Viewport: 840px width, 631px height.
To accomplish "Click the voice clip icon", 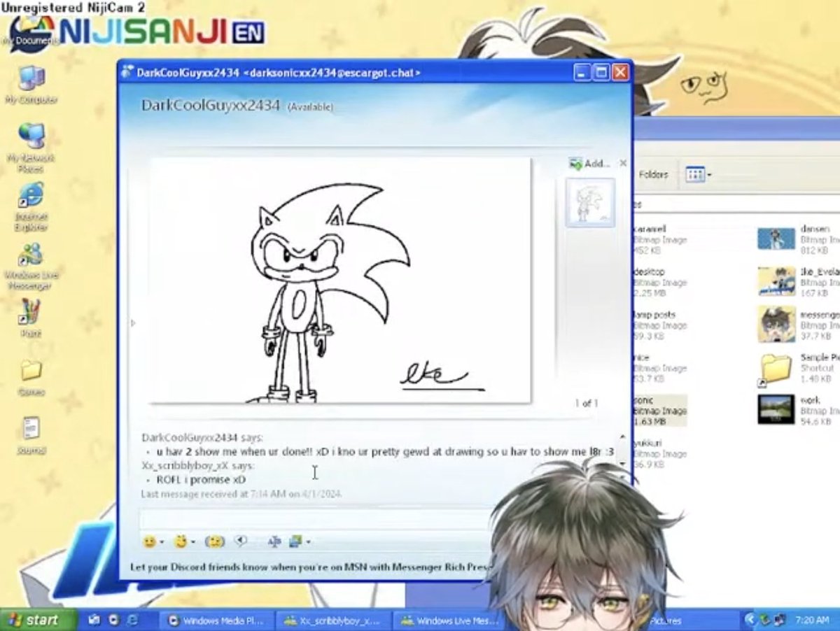I will (x=240, y=540).
